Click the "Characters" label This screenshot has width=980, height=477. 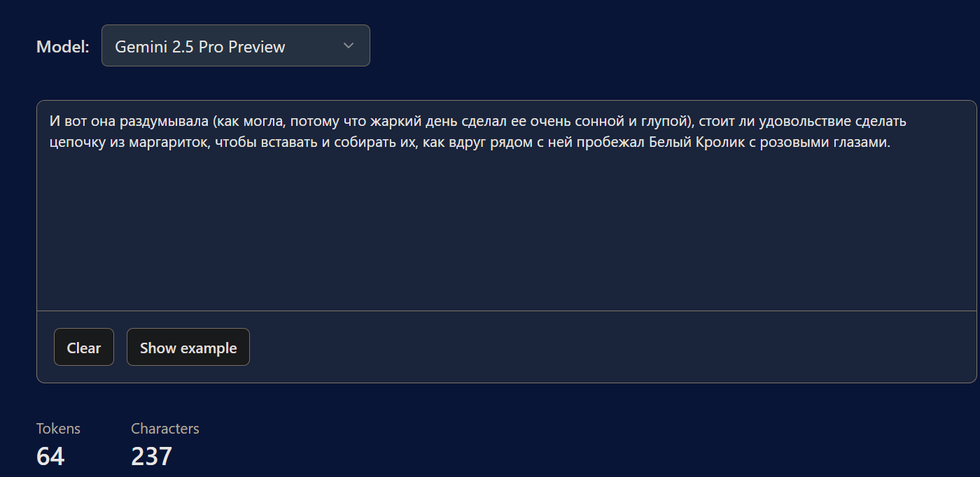pyautogui.click(x=165, y=429)
